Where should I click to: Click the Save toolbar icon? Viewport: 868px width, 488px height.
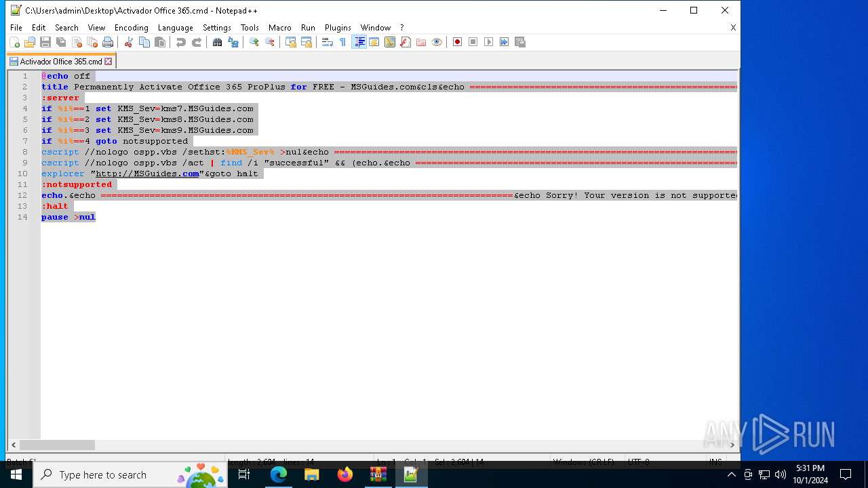[45, 42]
